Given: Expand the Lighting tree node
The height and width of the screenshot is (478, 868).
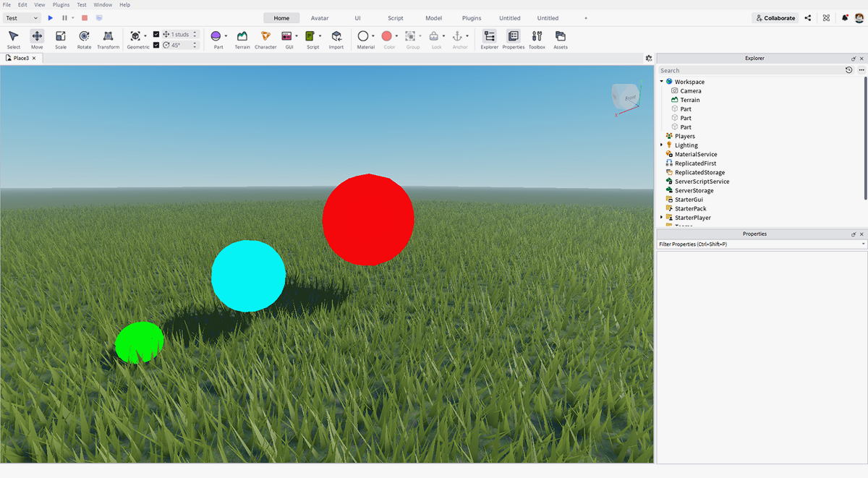Looking at the screenshot, I should pos(662,145).
